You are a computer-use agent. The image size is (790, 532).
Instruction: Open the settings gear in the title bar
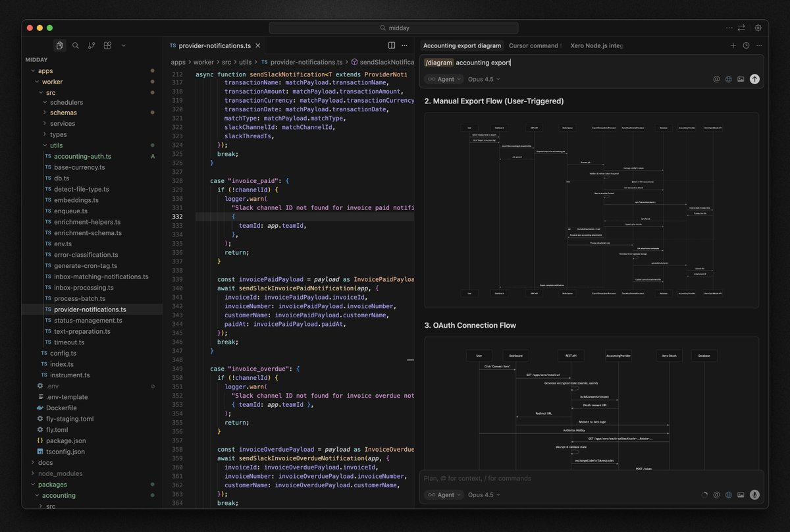point(758,28)
